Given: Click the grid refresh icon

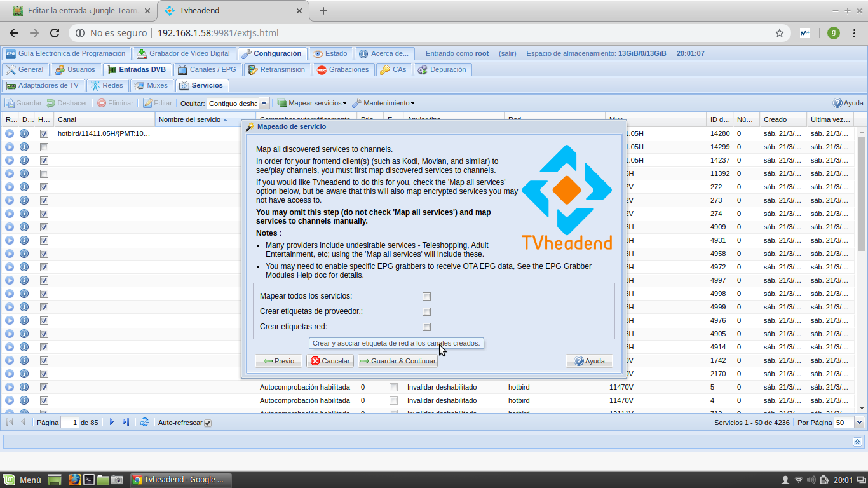Looking at the screenshot, I should [145, 423].
